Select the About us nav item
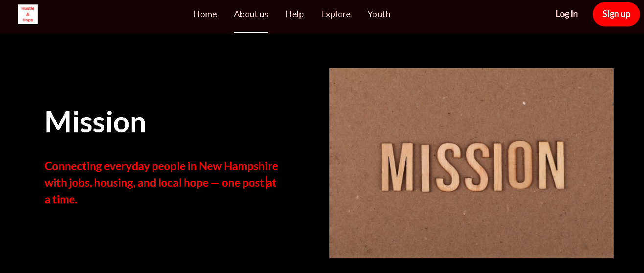 click(x=251, y=14)
